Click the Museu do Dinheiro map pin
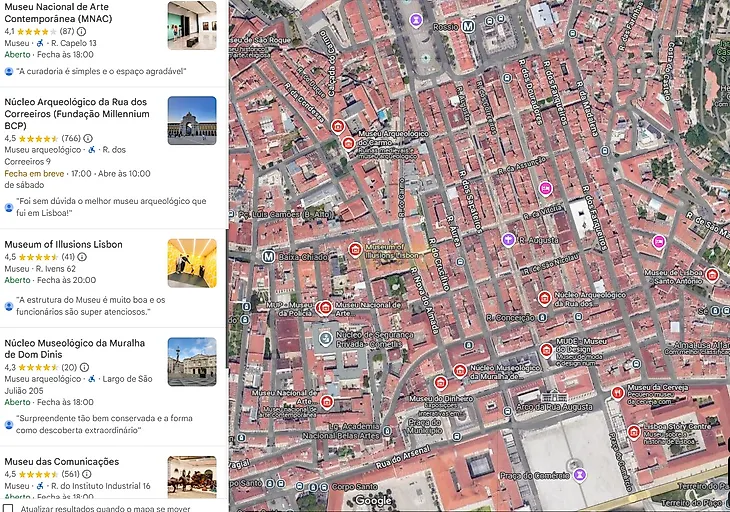The width and height of the screenshot is (730, 512). point(440,383)
